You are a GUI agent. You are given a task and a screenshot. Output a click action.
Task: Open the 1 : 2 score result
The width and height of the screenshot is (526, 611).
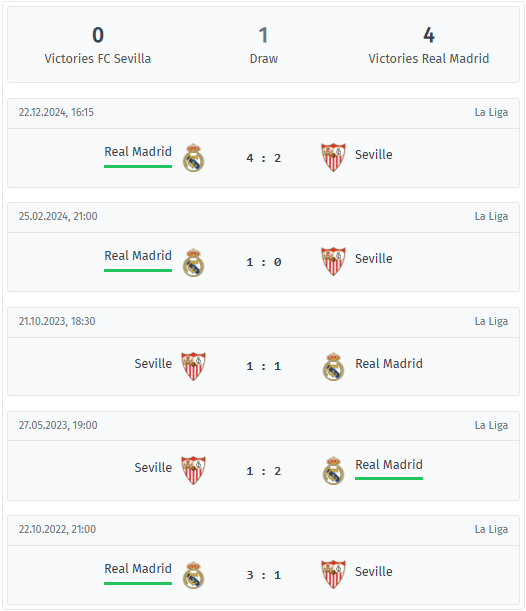pos(263,471)
